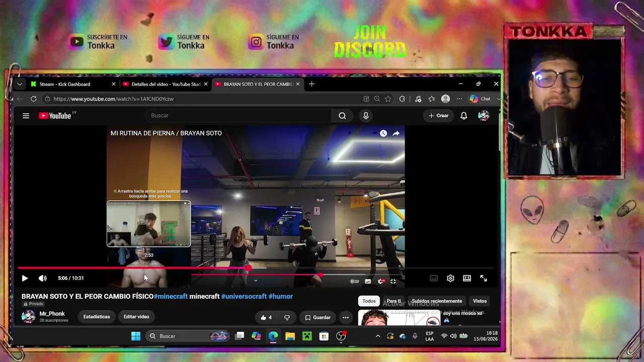The width and height of the screenshot is (644, 362).
Task: Play the paused video
Action: coord(25,278)
